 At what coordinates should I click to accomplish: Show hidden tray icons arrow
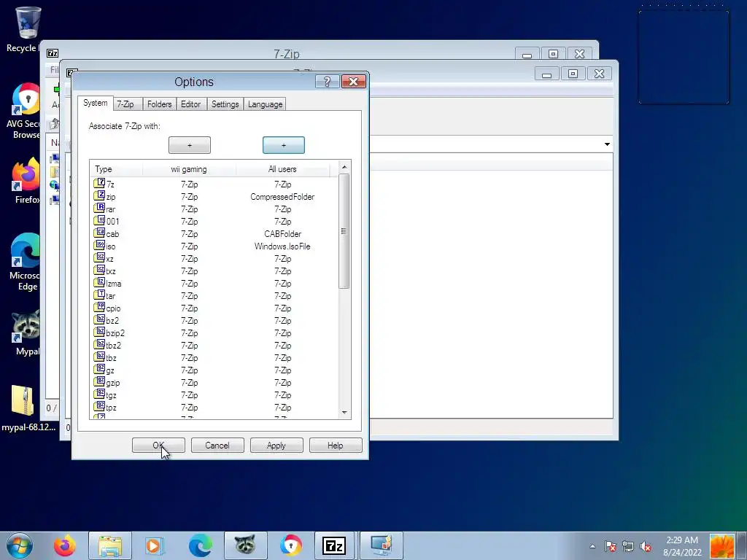tap(592, 547)
